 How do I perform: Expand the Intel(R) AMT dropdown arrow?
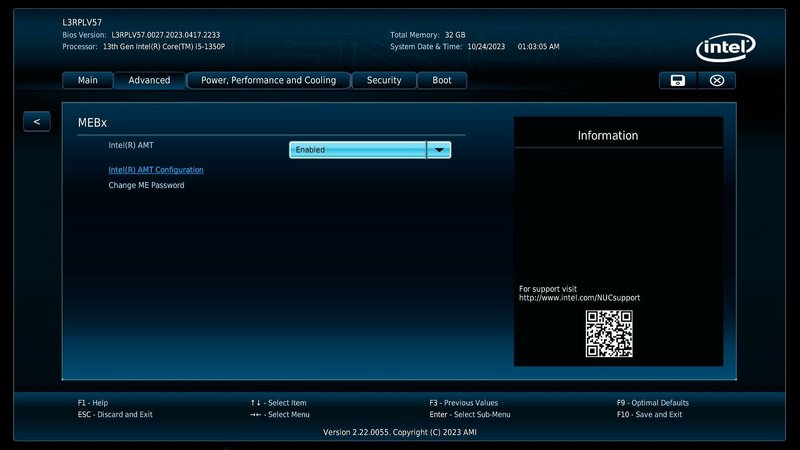coord(439,150)
